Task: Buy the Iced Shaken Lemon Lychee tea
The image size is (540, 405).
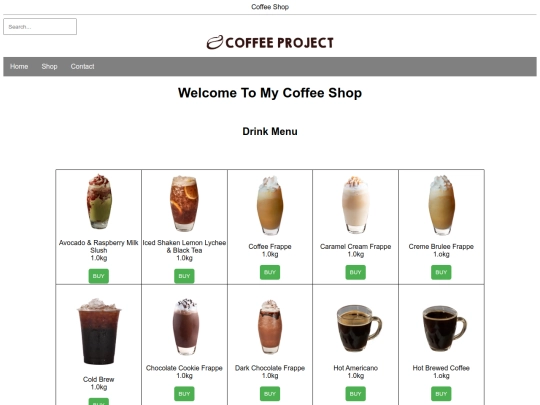Action: (x=184, y=276)
